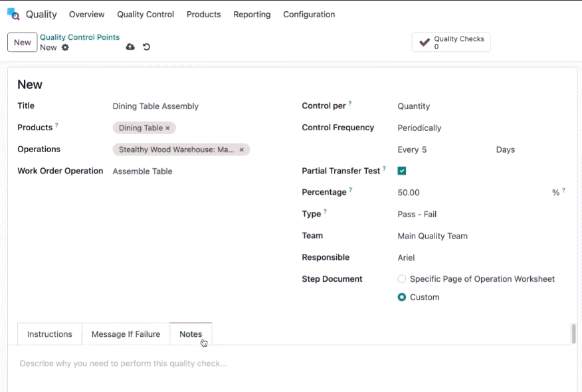Uncheck the Partial Transfer Test checkbox

click(401, 171)
